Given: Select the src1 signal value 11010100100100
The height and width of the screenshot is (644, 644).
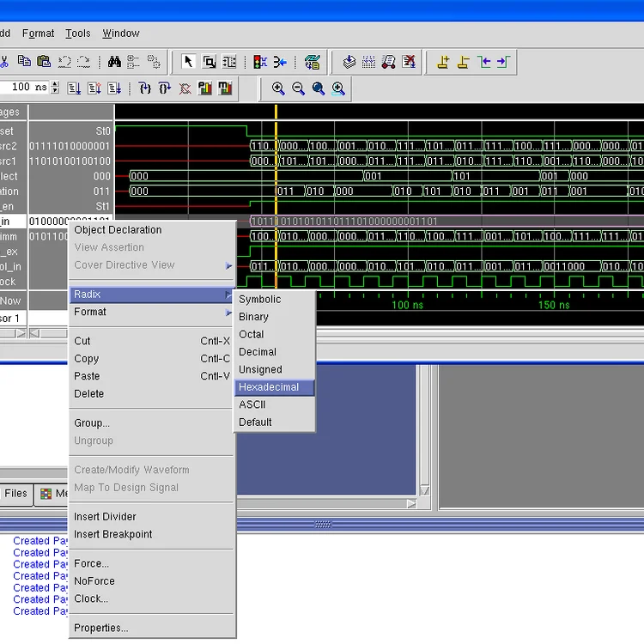Looking at the screenshot, I should coord(70,161).
